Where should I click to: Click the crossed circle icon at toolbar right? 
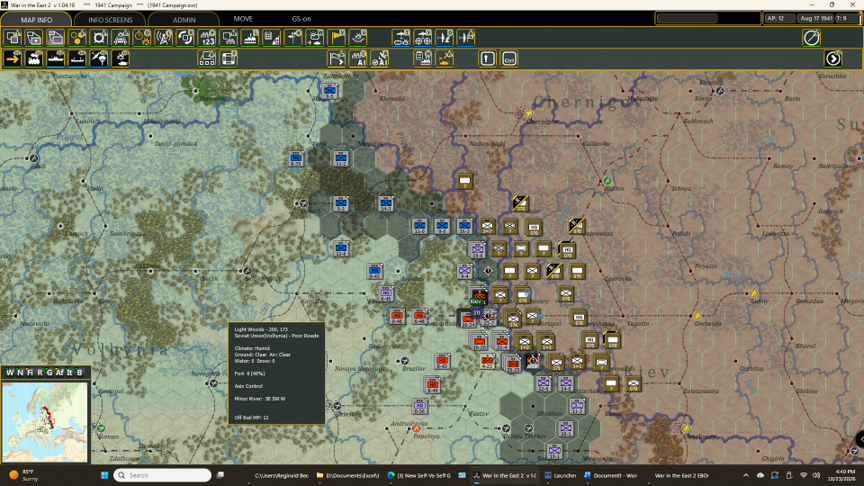[x=811, y=38]
